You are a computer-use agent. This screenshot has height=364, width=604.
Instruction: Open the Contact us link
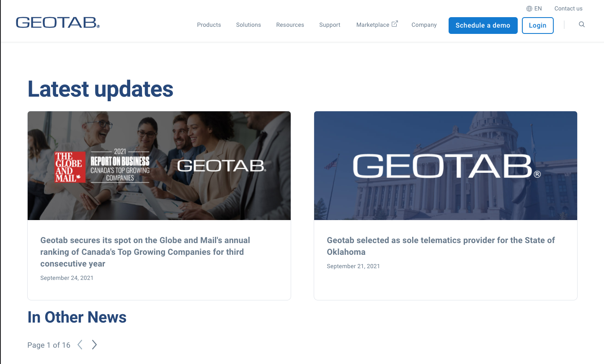[x=568, y=8]
